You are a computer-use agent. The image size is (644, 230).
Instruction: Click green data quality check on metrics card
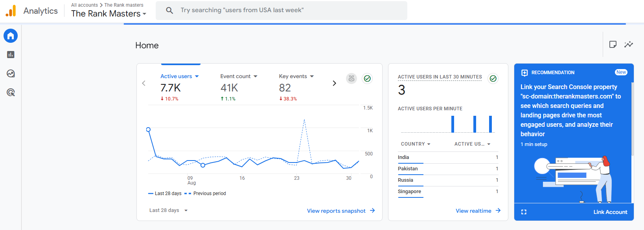coord(367,78)
